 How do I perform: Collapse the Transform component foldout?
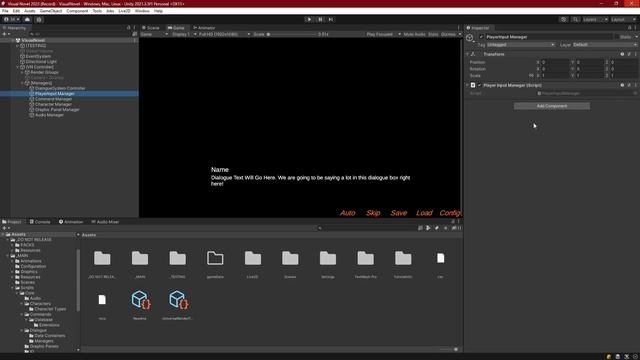(x=467, y=54)
